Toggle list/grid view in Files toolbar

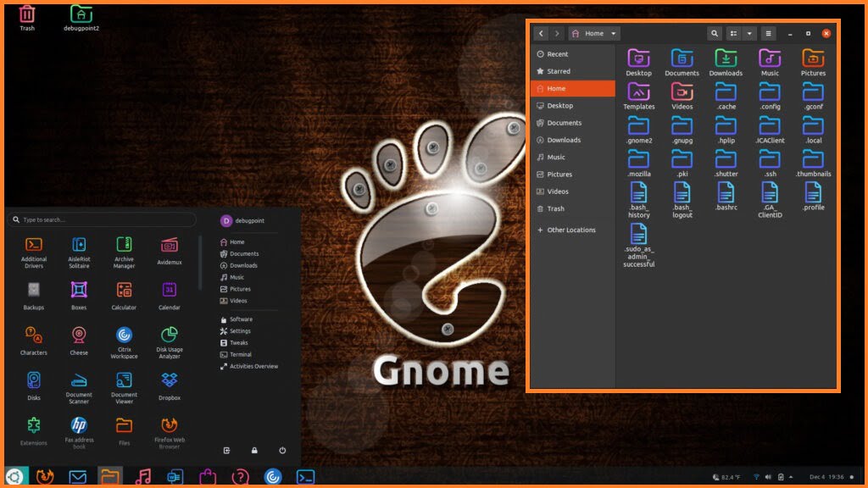(733, 34)
